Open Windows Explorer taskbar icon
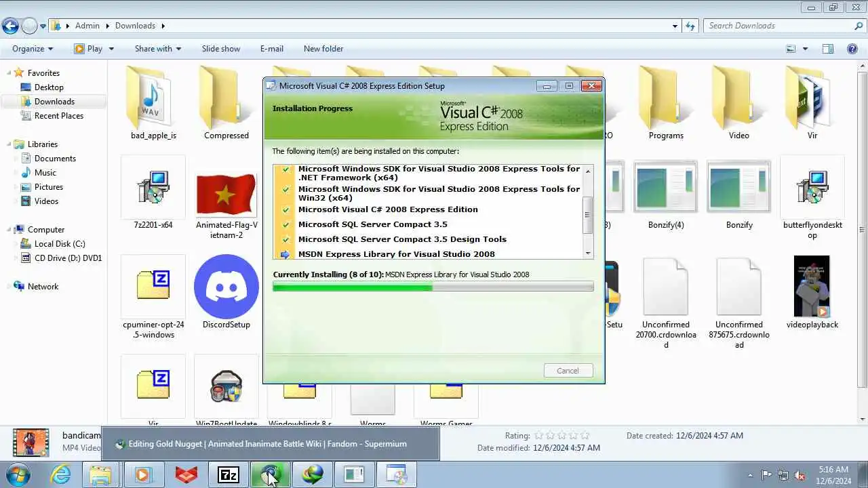 pyautogui.click(x=100, y=474)
